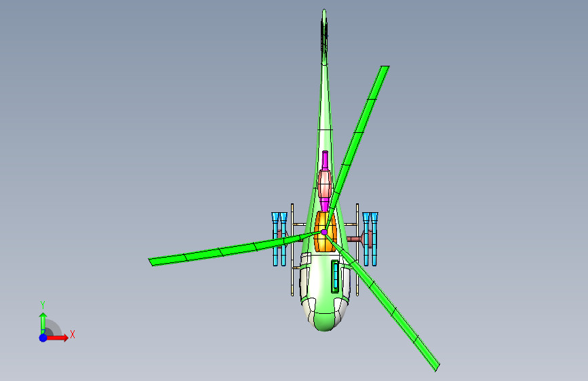
Task: Click the red X axis label
Action: click(73, 334)
